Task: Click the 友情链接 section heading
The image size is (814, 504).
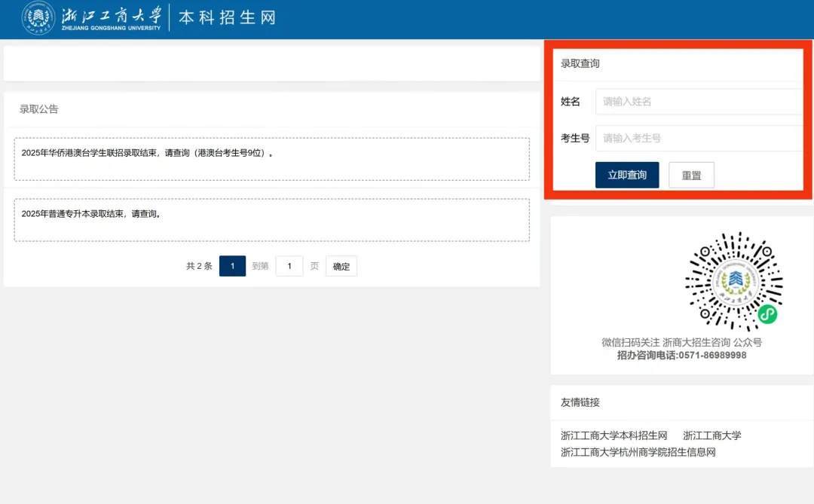Action: (x=580, y=402)
